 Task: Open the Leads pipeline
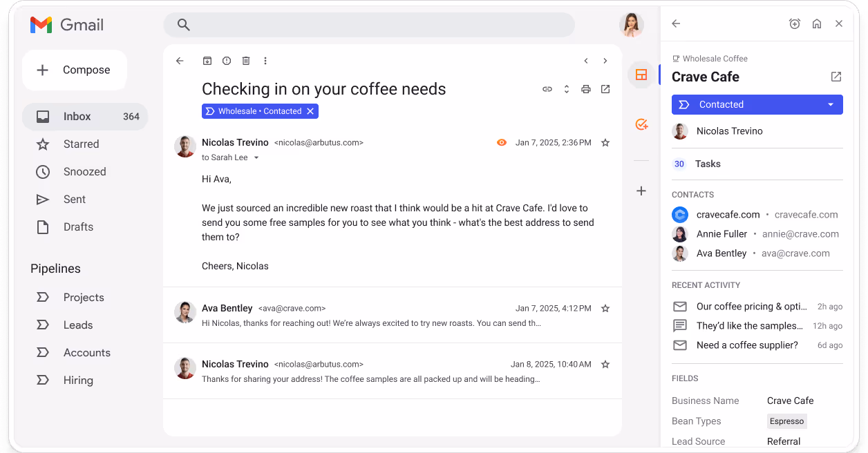click(x=77, y=325)
